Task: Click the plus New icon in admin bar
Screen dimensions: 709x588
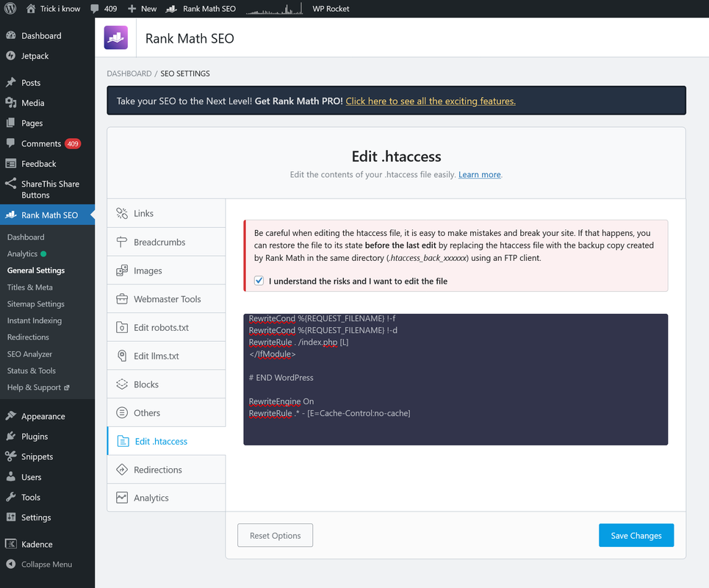Action: tap(132, 9)
